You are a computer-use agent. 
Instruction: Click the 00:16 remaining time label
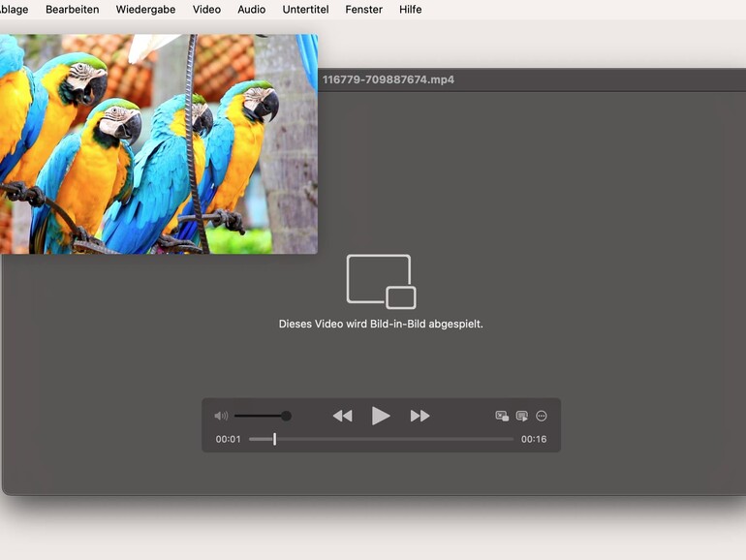pyautogui.click(x=534, y=439)
